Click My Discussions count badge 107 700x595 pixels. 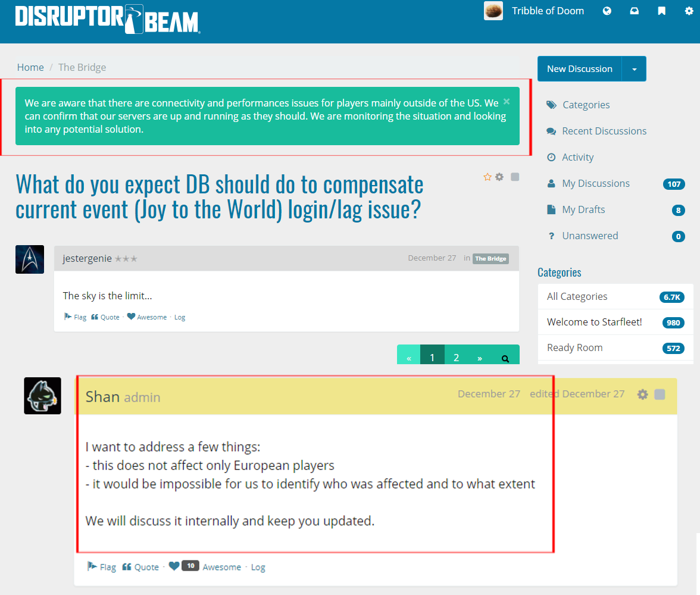(674, 184)
